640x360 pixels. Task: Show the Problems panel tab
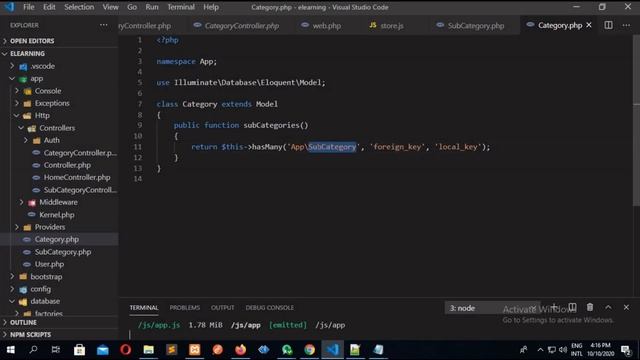click(185, 308)
